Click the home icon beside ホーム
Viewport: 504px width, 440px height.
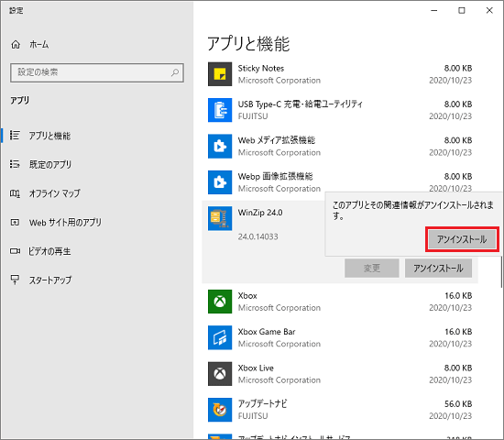coord(16,44)
